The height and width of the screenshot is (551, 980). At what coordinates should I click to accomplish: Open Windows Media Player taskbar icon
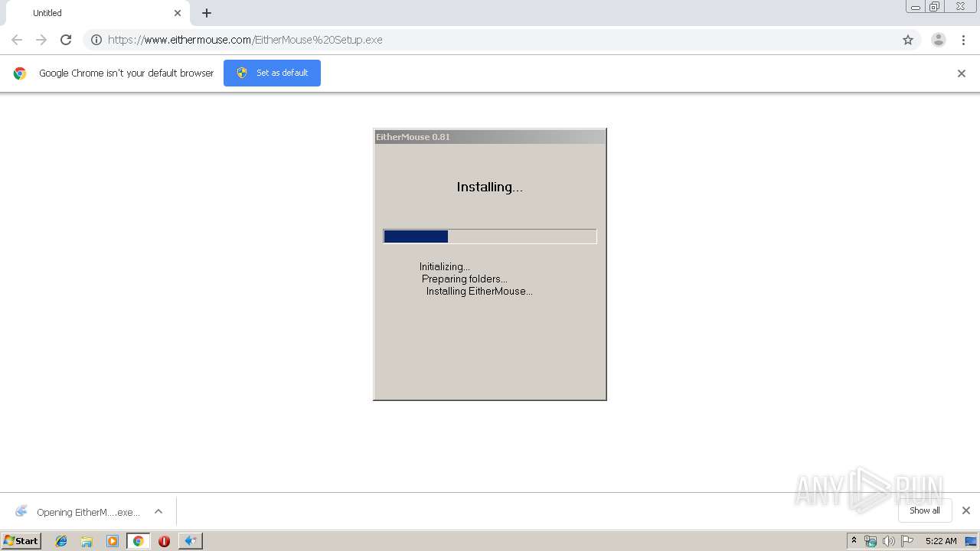(x=113, y=541)
